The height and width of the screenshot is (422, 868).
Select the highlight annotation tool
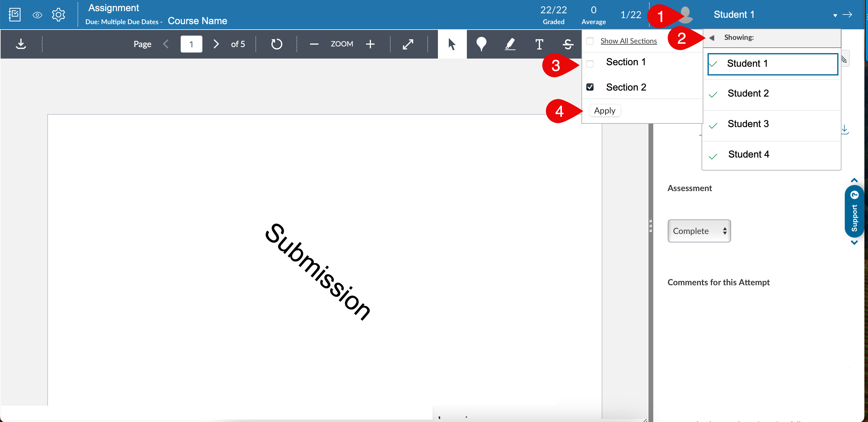point(510,44)
